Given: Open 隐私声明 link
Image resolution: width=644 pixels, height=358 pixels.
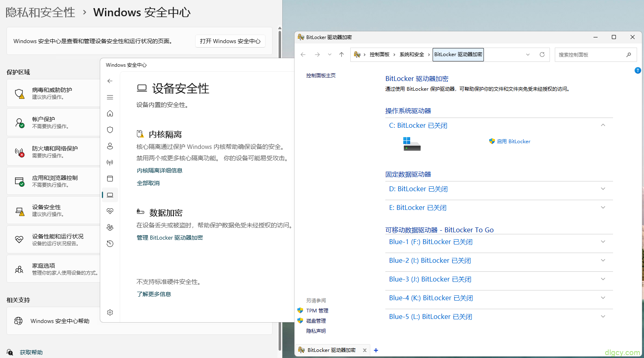Looking at the screenshot, I should point(316,331).
